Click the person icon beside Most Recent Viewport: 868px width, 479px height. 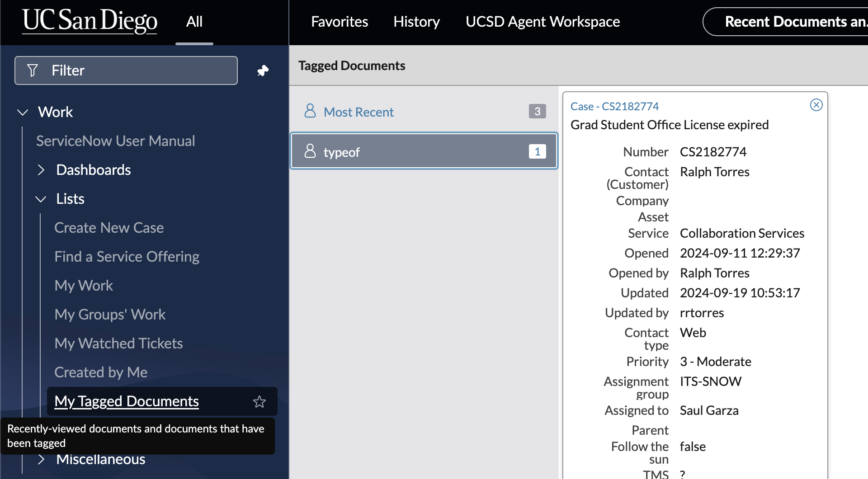coord(310,111)
